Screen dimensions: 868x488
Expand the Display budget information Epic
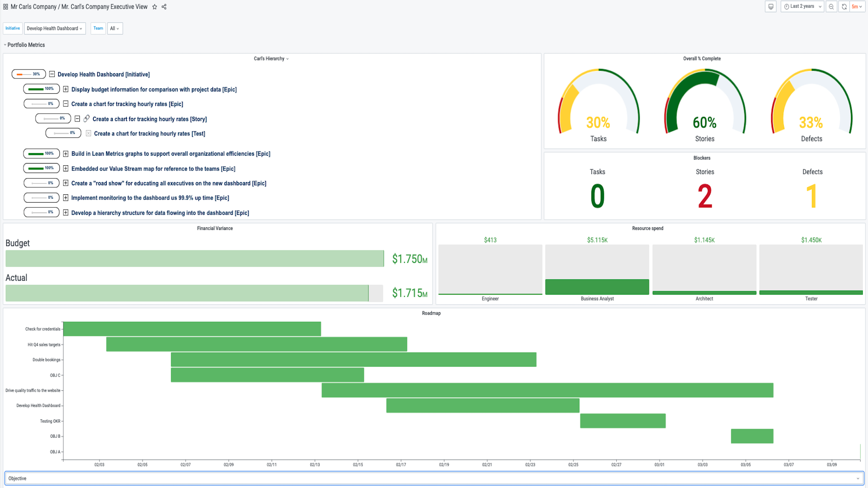click(66, 89)
